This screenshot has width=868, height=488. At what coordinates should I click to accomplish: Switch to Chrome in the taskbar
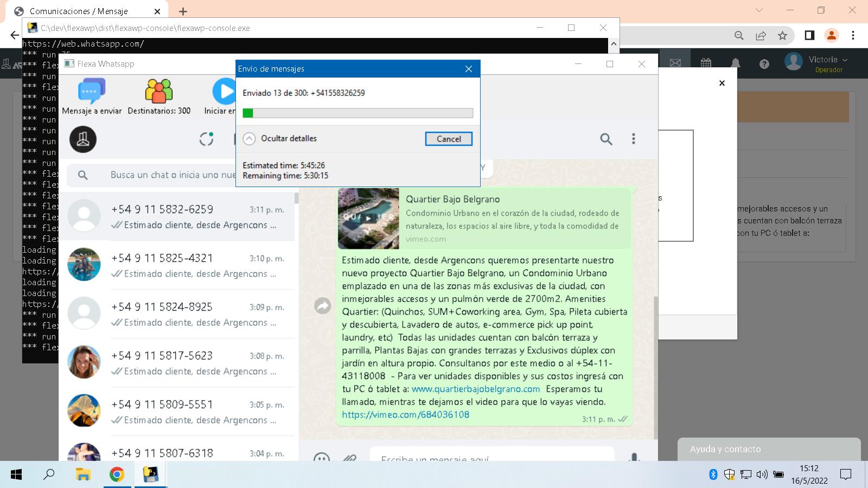[x=117, y=475]
